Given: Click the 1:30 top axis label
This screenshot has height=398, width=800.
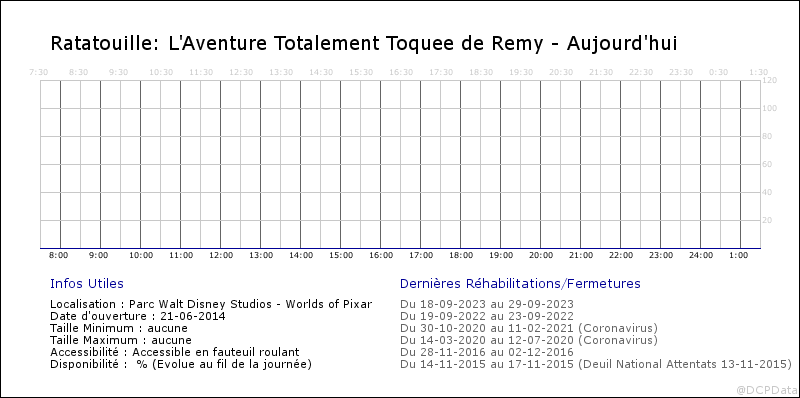Looking at the screenshot, I should click(759, 72).
